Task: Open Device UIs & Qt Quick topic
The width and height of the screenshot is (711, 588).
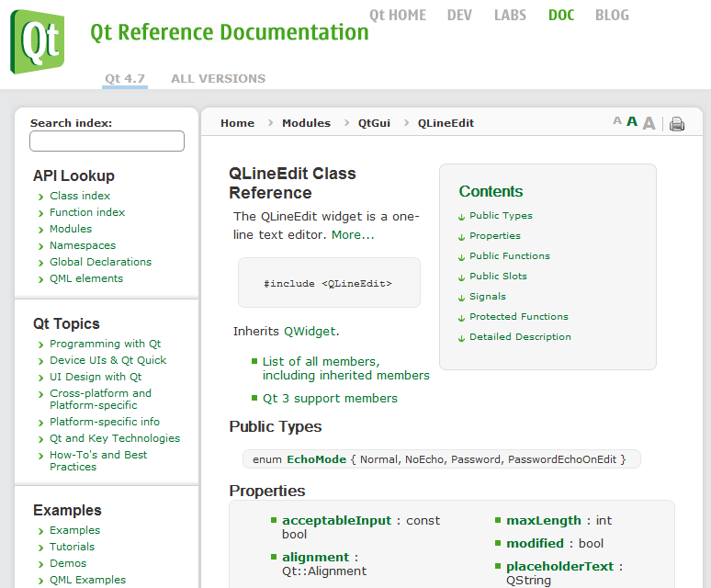Action: point(107,360)
